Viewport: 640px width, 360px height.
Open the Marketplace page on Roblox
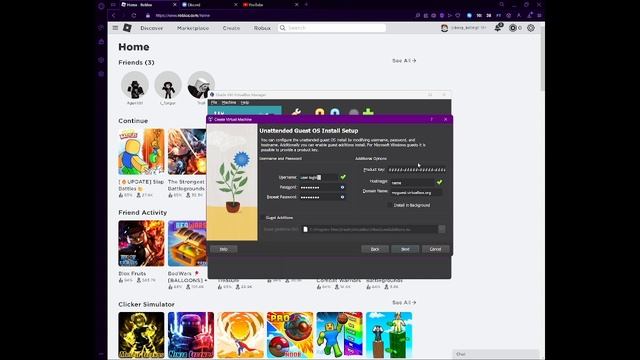193,28
